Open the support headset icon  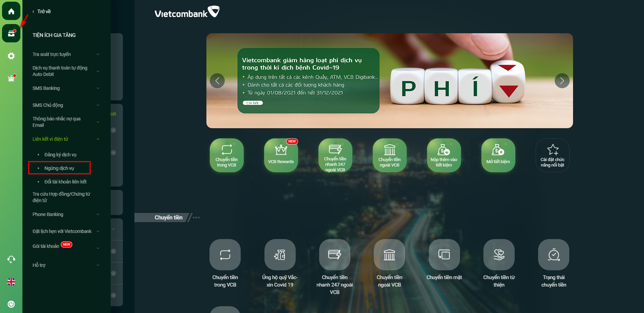pyautogui.click(x=11, y=259)
